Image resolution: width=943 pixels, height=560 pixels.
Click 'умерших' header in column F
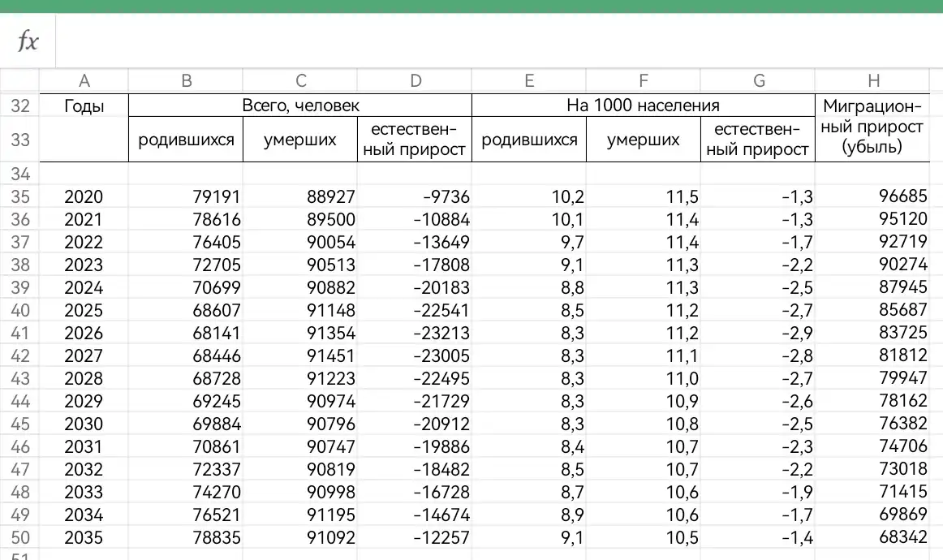(x=643, y=140)
